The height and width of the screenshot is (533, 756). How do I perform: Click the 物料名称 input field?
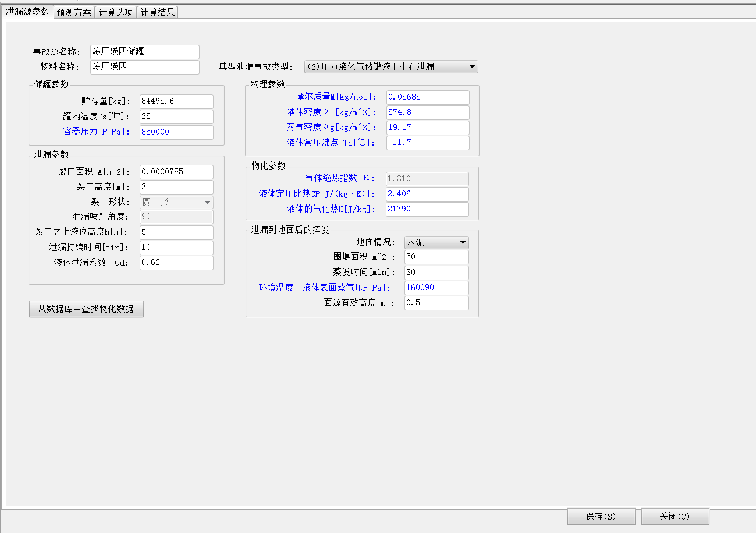tap(145, 67)
